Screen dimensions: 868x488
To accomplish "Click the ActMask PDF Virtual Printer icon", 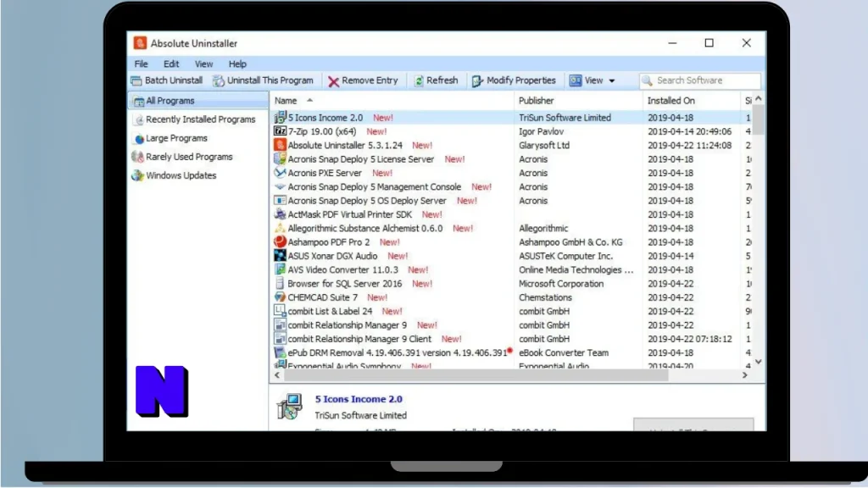I will [280, 214].
